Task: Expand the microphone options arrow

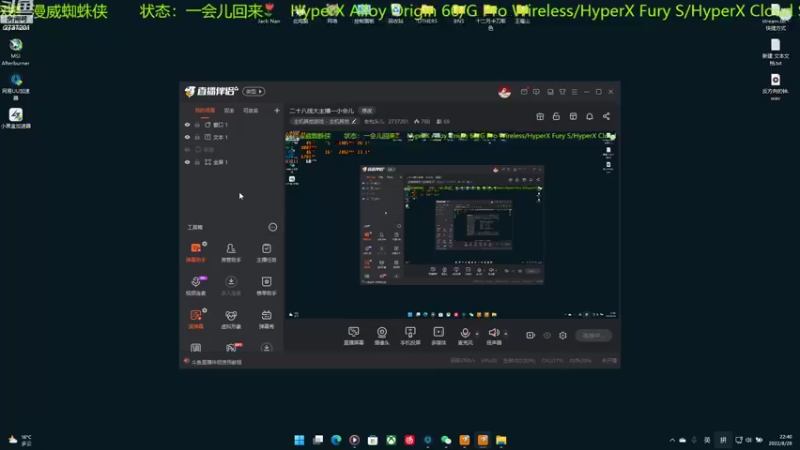Action: point(477,334)
